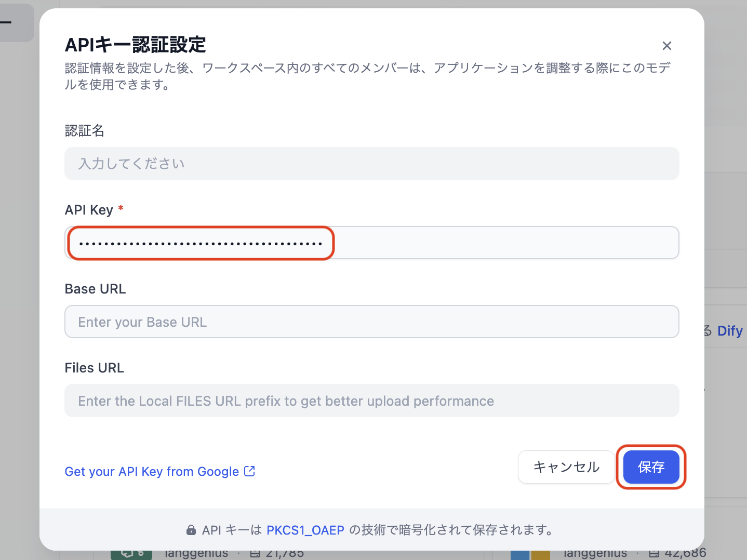The height and width of the screenshot is (560, 747).
Task: Click the Files URL input field
Action: tap(371, 401)
